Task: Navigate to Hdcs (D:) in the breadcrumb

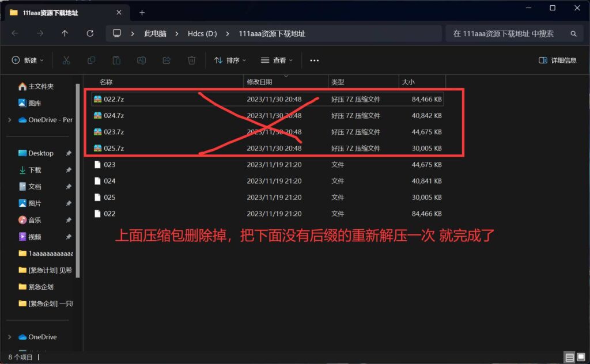Action: coord(202,34)
